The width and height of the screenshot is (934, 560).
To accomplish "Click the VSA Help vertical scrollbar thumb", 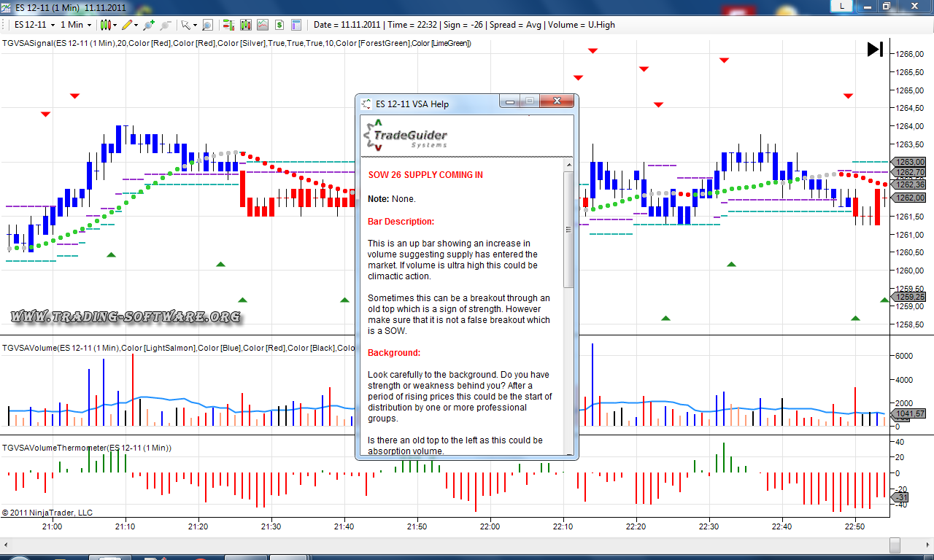I will pyautogui.click(x=568, y=229).
